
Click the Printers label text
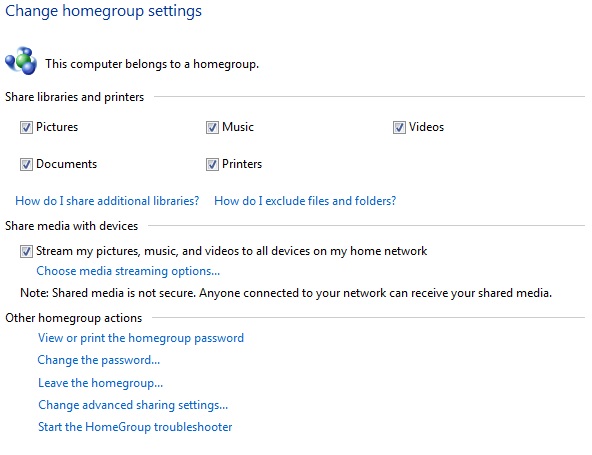pos(242,164)
